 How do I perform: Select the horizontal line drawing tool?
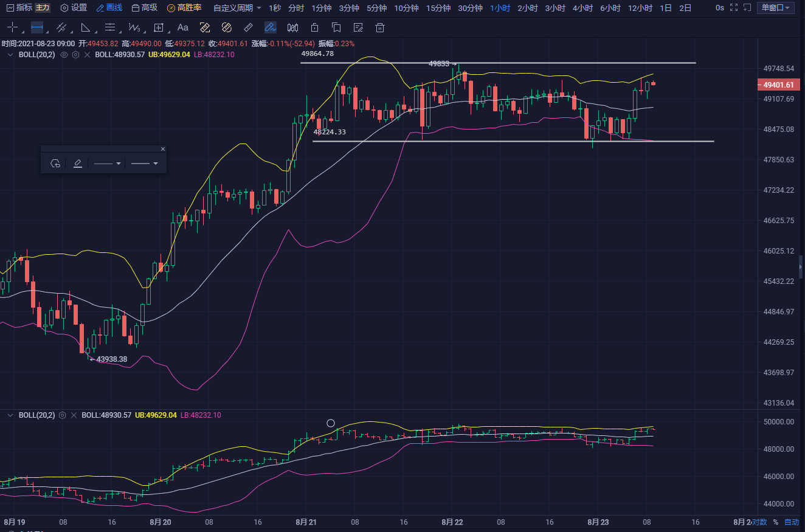point(36,27)
